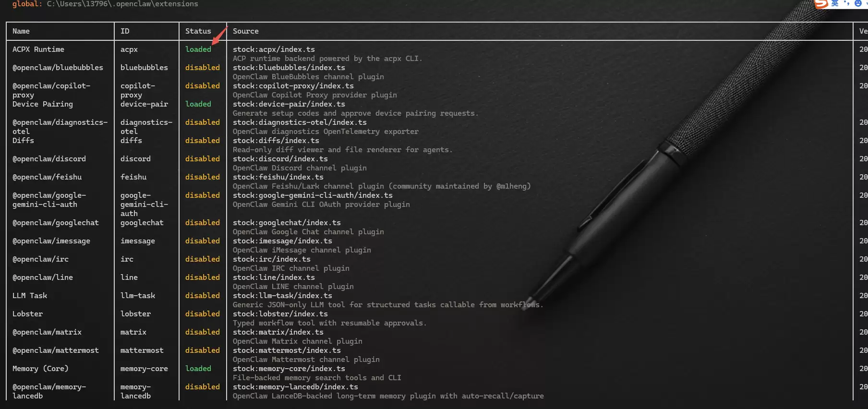Click the loaded status for Memory (Core)
Screen dimensions: 868x409
(198, 369)
